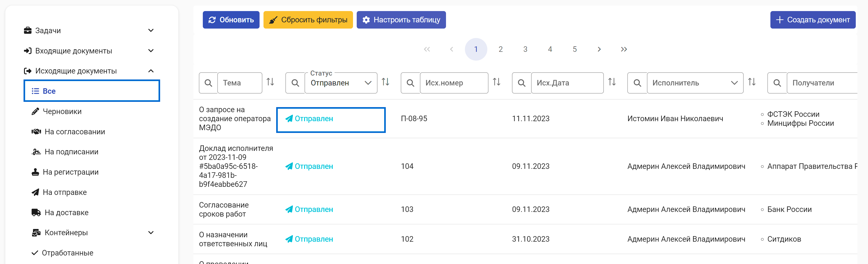This screenshot has width=868, height=264.
Task: Click search icon of the Статус filter
Action: (295, 83)
